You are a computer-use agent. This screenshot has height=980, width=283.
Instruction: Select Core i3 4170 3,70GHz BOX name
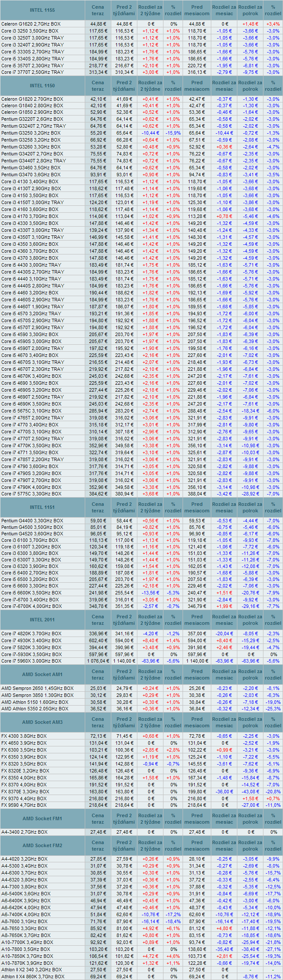pos(30,216)
